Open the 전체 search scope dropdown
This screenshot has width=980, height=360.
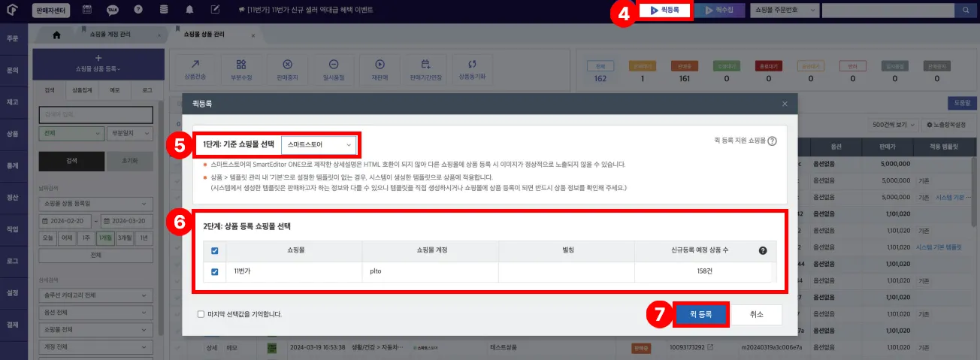[x=71, y=134]
